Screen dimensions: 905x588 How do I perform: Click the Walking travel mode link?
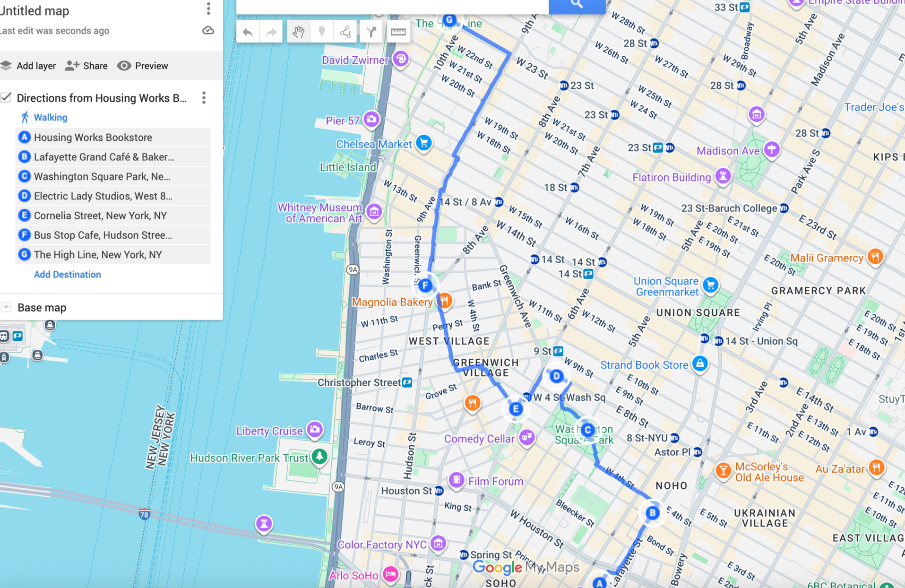tap(50, 117)
